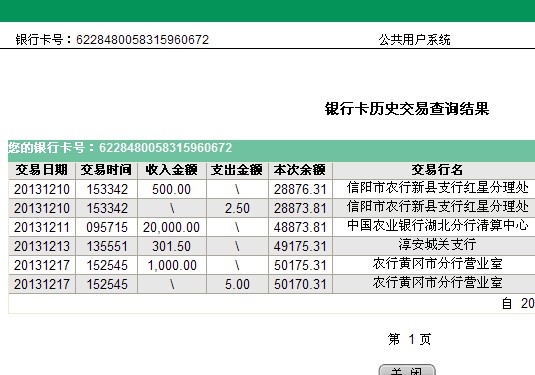Click the 交易日期 column header
The image size is (535, 375).
click(x=42, y=170)
